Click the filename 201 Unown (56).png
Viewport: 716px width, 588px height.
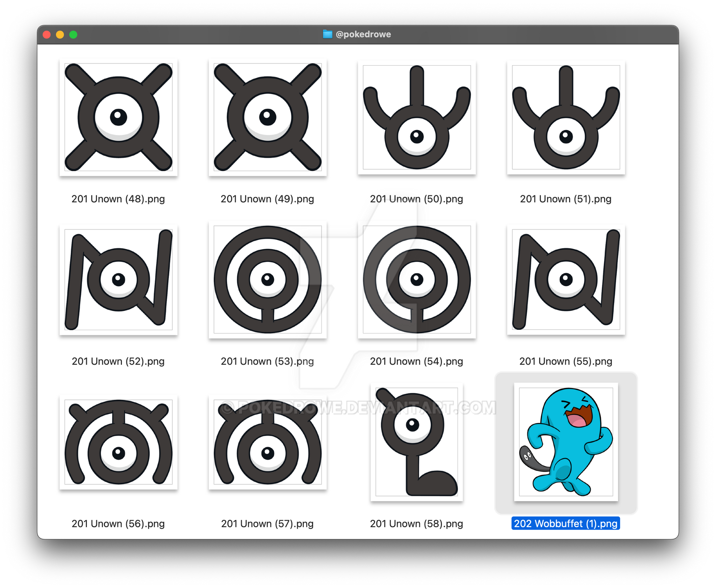[x=118, y=524]
